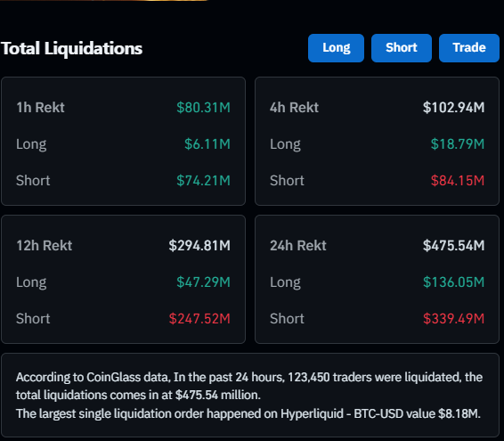Viewport: 504px width, 441px height.
Task: Click the Trade button
Action: (x=469, y=48)
